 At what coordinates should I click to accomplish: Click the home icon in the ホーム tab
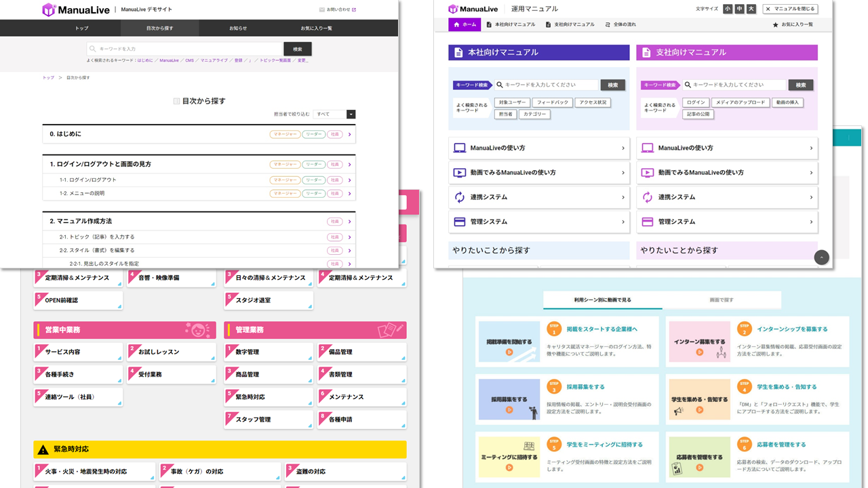[456, 24]
